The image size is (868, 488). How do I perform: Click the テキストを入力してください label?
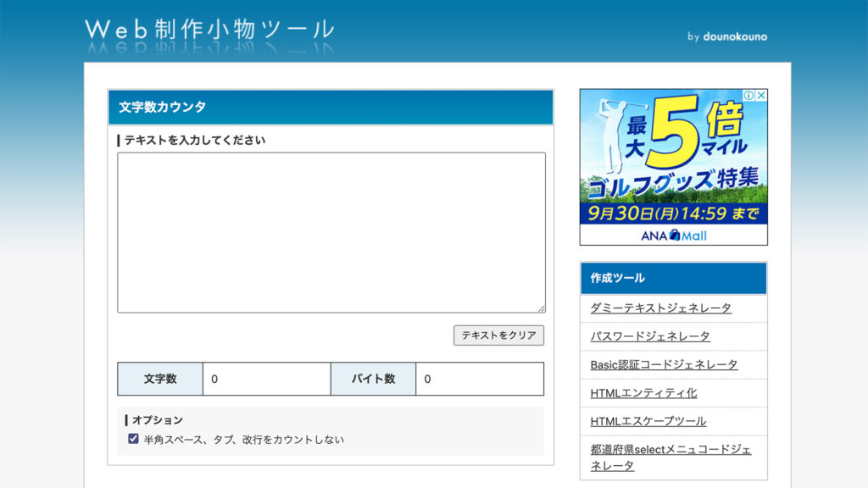coord(194,140)
